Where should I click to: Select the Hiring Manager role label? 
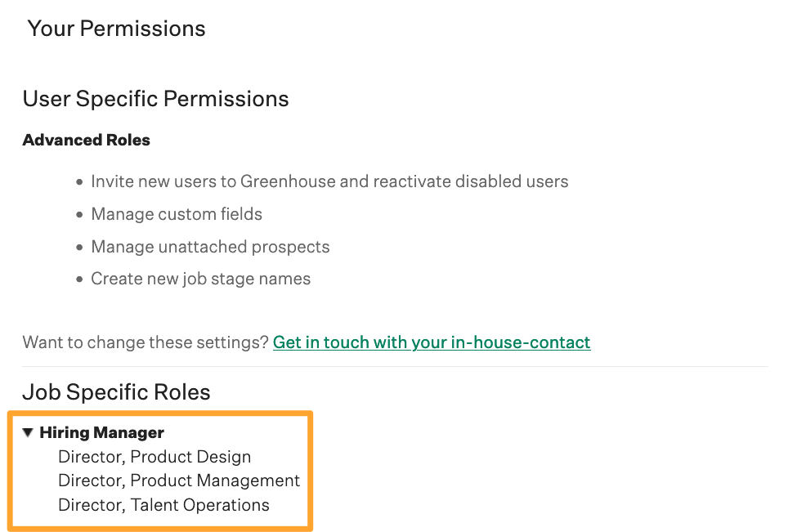101,432
